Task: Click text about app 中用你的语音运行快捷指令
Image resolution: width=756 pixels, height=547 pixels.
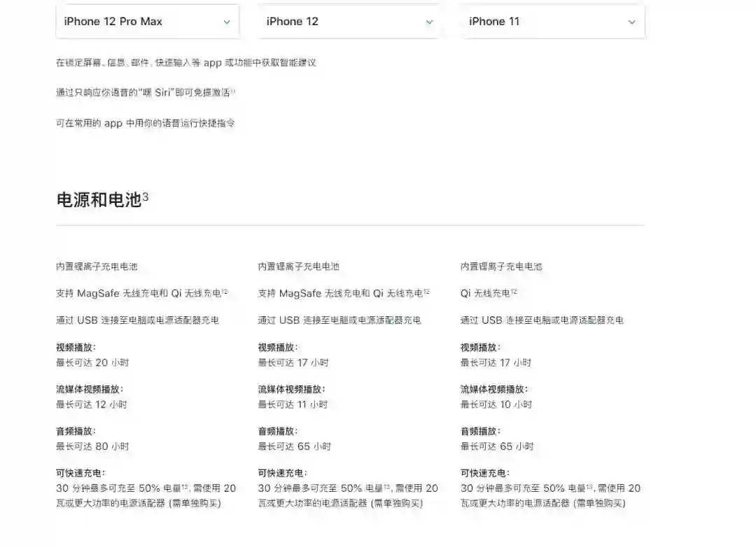Action: (145, 123)
